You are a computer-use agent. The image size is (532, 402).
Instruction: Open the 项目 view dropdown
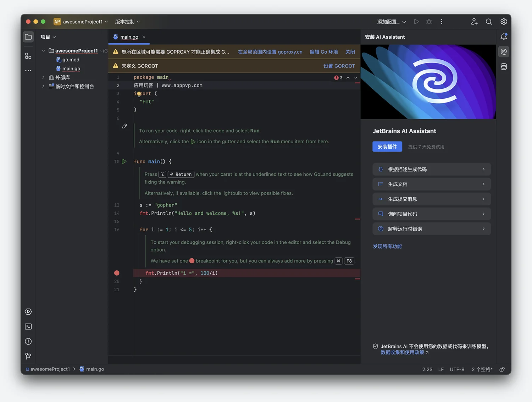[48, 37]
